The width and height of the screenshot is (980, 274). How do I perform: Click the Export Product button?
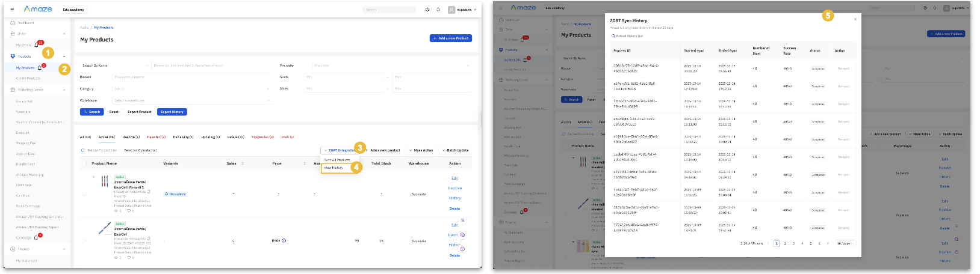point(140,112)
